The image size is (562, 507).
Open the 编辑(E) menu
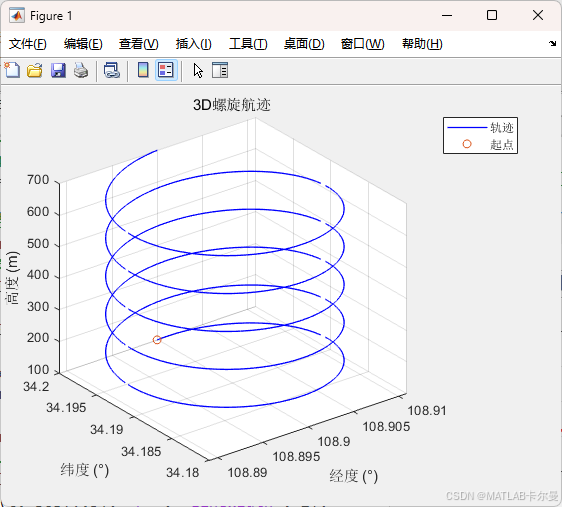83,44
